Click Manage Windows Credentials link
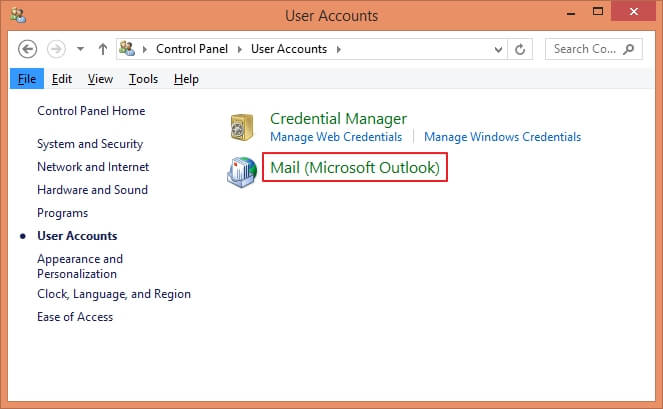The width and height of the screenshot is (663, 409). [502, 137]
